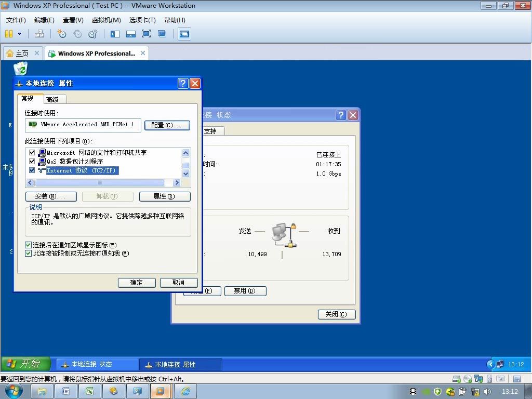This screenshot has width=532, height=399.
Task: Take a snapshot using the clock-with-star icon
Action: [x=61, y=34]
